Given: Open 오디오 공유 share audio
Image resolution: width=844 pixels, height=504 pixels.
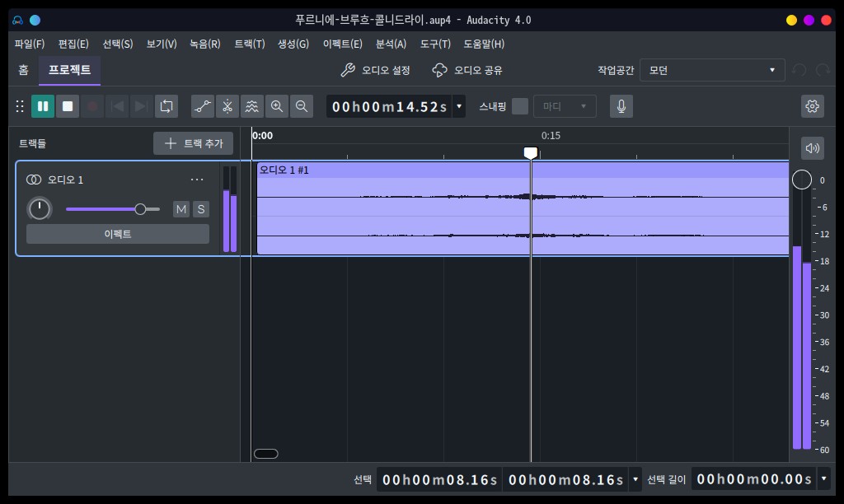Looking at the screenshot, I should click(x=467, y=71).
